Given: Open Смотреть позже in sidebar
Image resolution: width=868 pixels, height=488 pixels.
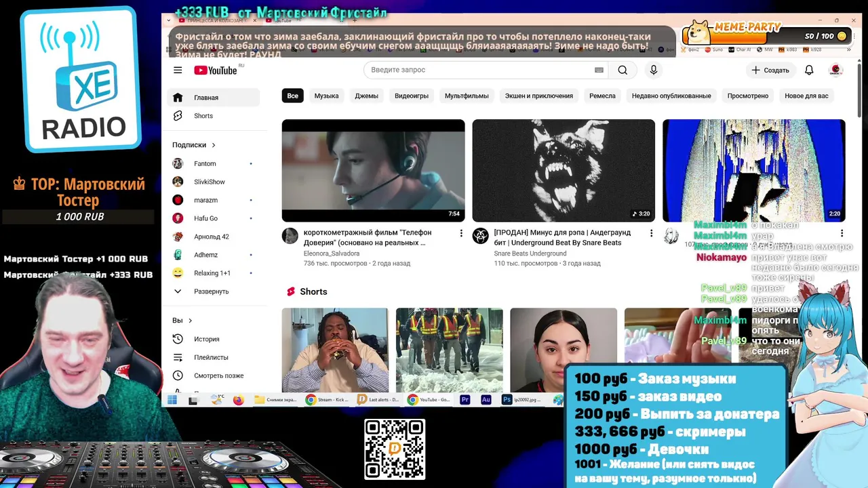Looking at the screenshot, I should pos(213,375).
